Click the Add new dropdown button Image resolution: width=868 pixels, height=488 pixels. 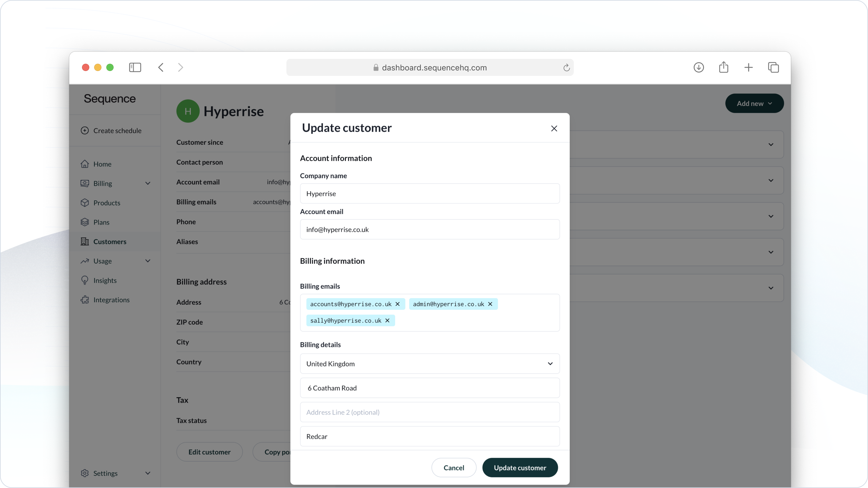754,103
